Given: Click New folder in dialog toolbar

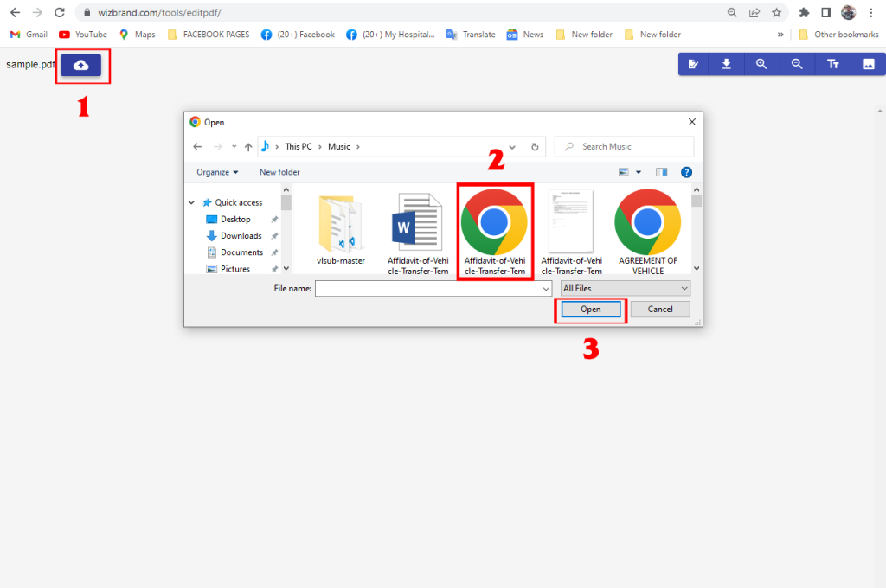Looking at the screenshot, I should point(279,172).
